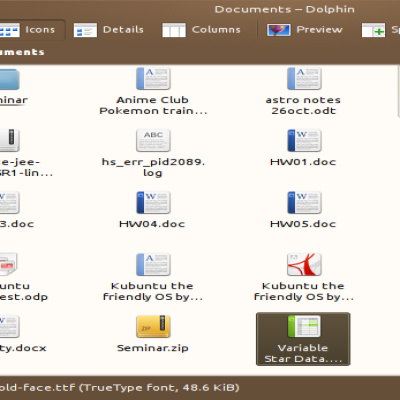The width and height of the screenshot is (400, 400).
Task: Click the status bar TrueType font info text
Action: tap(119, 388)
